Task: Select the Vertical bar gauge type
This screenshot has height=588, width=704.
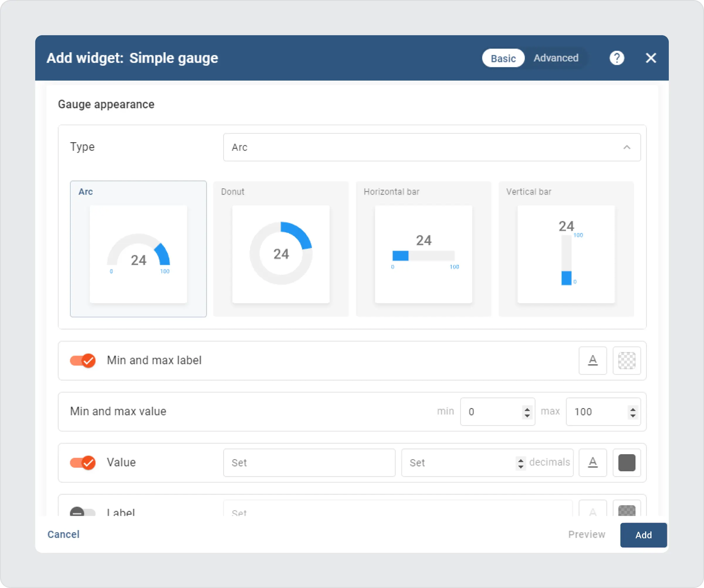Action: click(566, 249)
